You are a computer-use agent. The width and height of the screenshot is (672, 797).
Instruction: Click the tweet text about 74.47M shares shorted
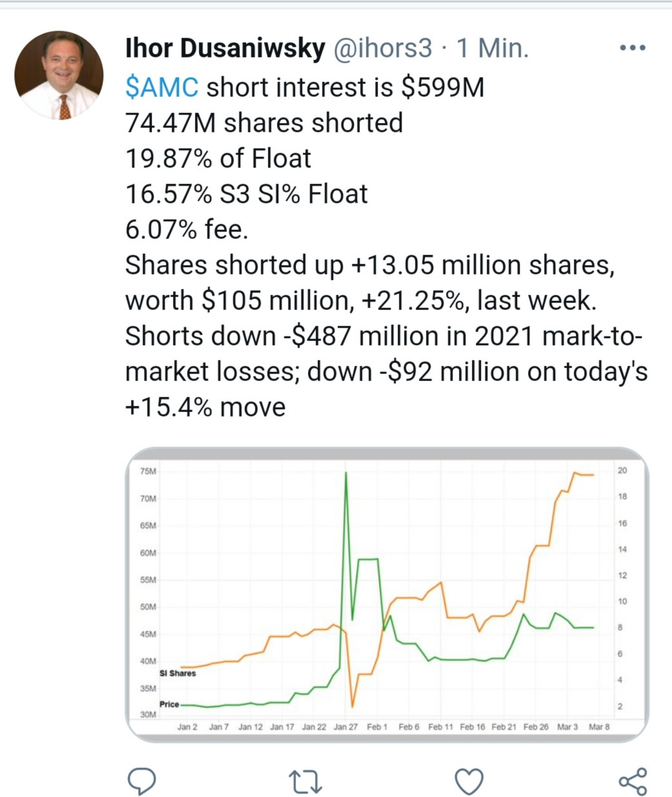264,123
